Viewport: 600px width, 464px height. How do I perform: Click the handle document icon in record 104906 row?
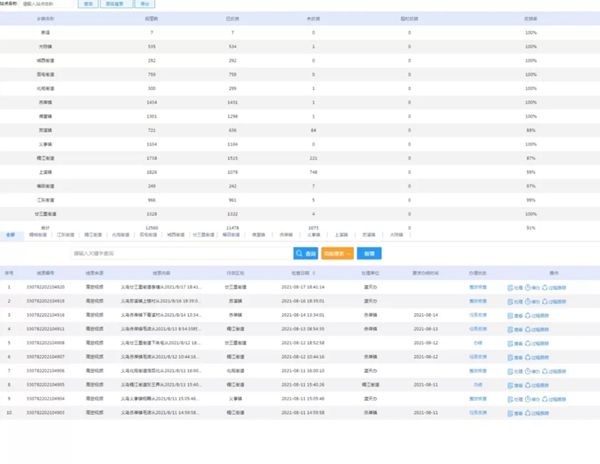click(x=510, y=371)
